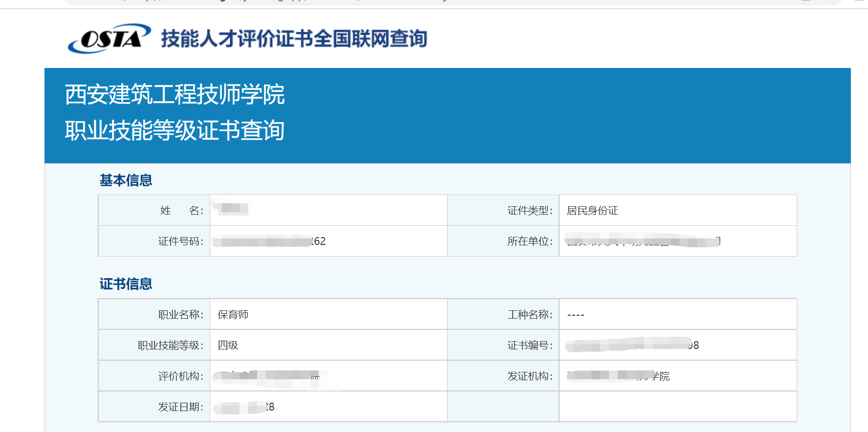This screenshot has height=432, width=868.
Task: Click the 证书编号 label
Action: click(x=530, y=346)
